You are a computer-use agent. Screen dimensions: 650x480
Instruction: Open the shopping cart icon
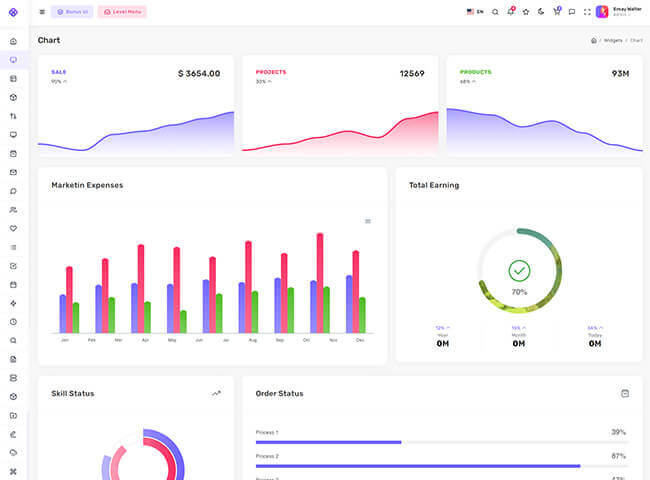tap(556, 12)
